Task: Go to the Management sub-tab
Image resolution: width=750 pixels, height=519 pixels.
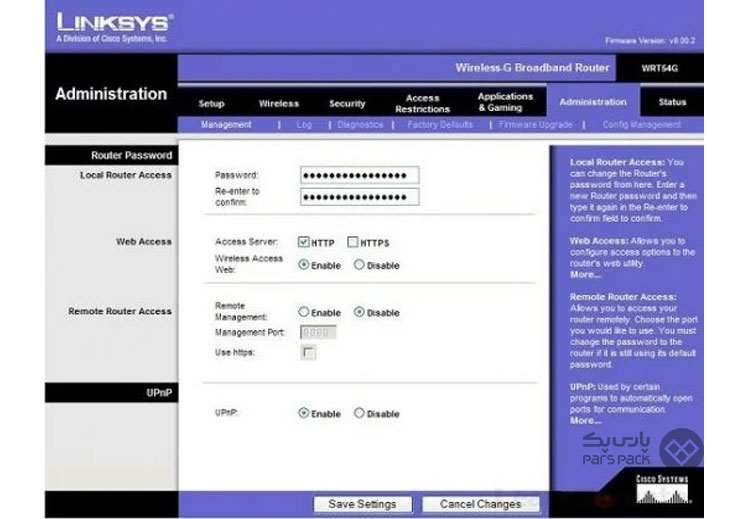Action: point(226,125)
